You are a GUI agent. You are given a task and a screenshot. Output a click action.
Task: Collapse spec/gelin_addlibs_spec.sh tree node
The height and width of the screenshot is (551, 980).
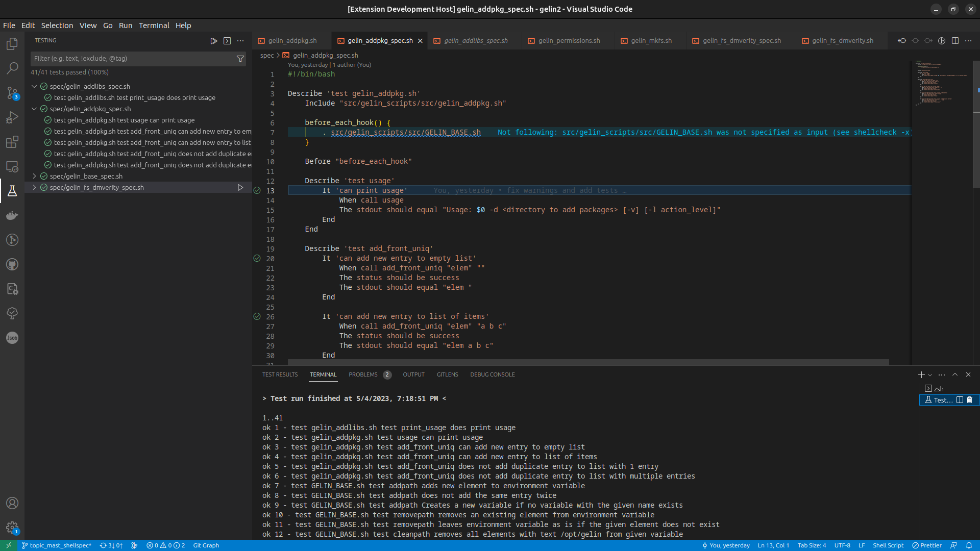tap(34, 86)
